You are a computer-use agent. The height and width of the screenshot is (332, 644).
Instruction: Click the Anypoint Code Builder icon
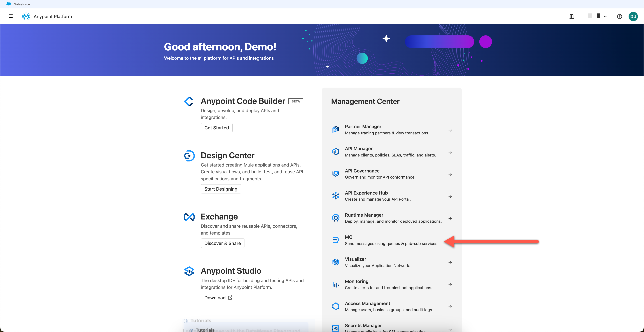pos(189,101)
